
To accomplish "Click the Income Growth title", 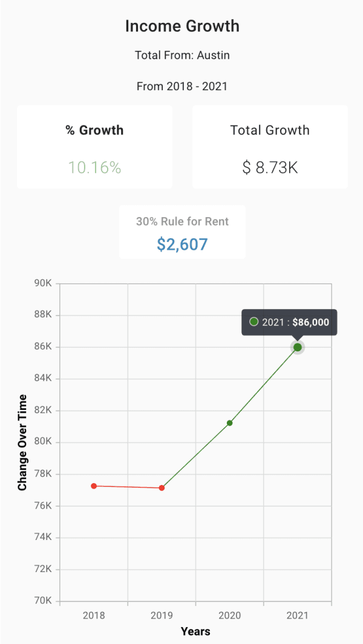I will (182, 26).
